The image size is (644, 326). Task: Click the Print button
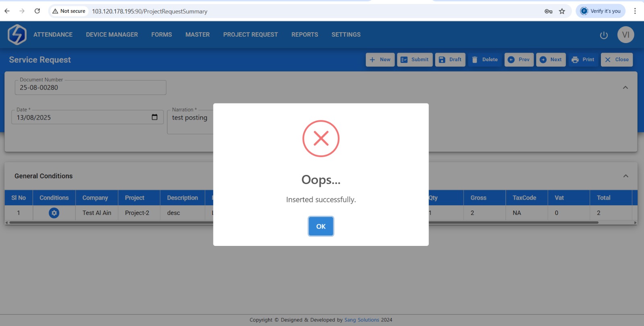coord(583,60)
